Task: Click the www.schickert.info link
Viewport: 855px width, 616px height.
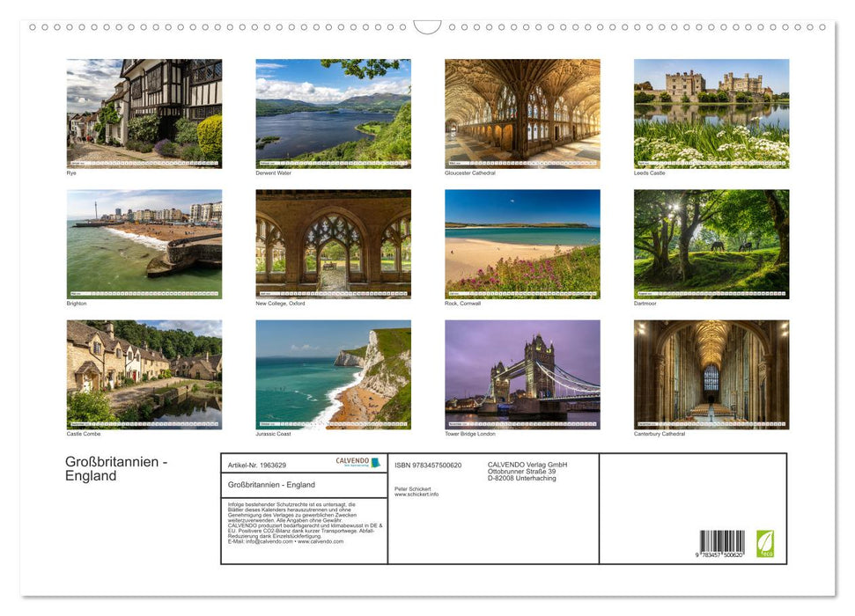Action: pyautogui.click(x=416, y=495)
